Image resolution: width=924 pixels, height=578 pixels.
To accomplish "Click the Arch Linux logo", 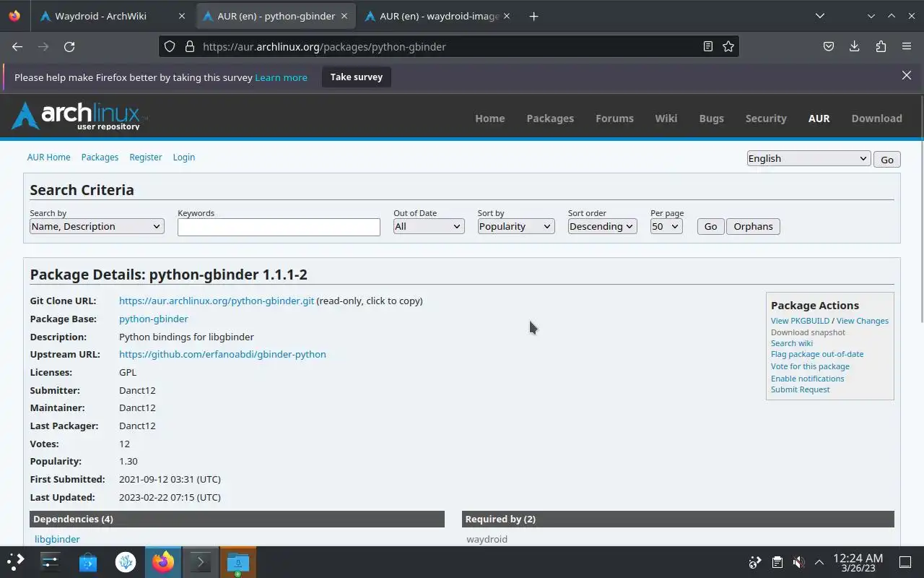I will pos(79,116).
